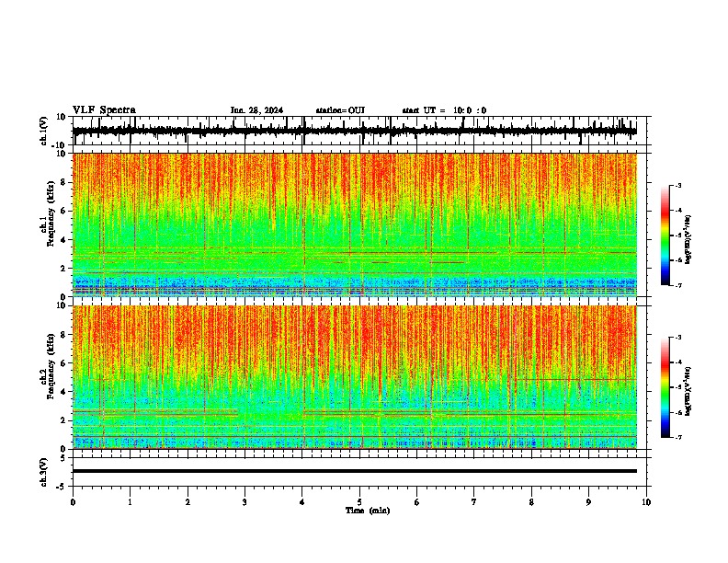Click the "-3" label on ch.1 color scale

click(677, 186)
